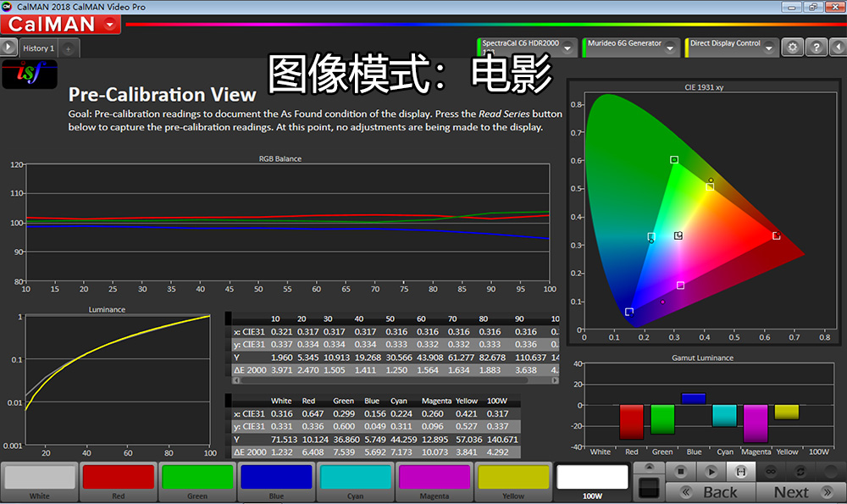Screen dimensions: 847x504
Task: Select the Cyan color patch
Action: click(356, 481)
